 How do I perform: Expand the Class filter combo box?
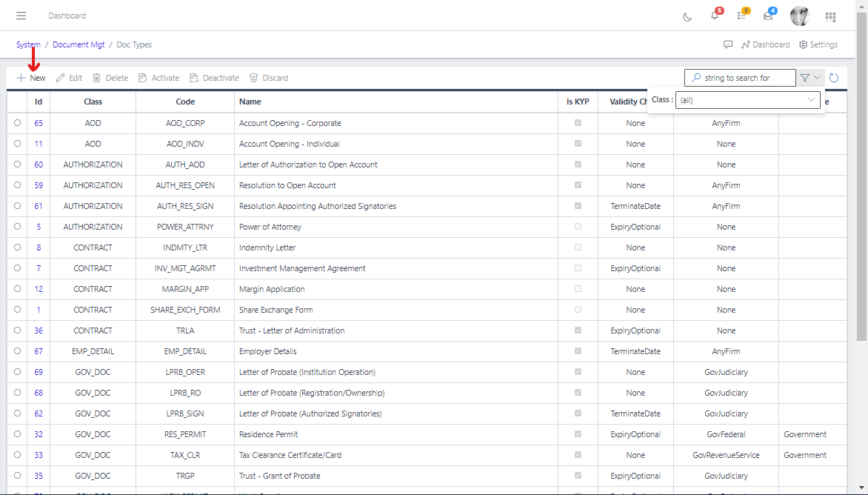pos(748,100)
